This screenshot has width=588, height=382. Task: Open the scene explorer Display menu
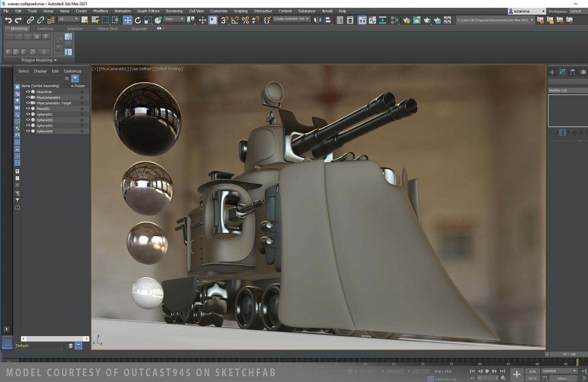coord(40,71)
